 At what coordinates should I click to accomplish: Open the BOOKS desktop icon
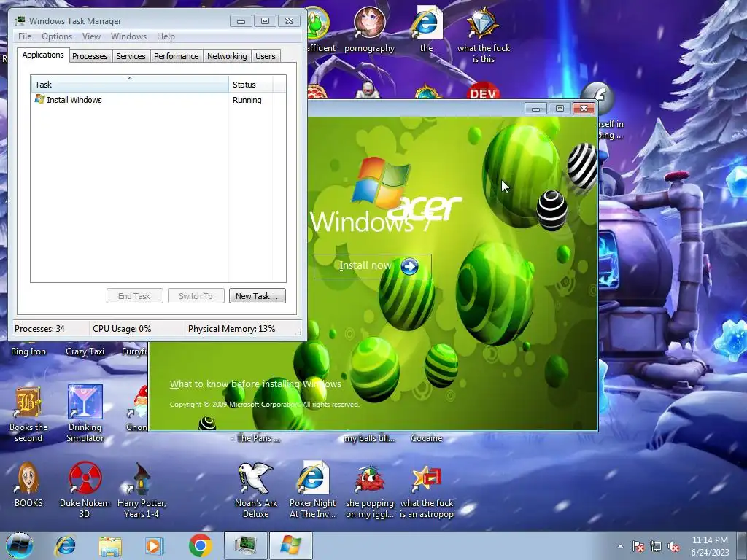pos(28,484)
